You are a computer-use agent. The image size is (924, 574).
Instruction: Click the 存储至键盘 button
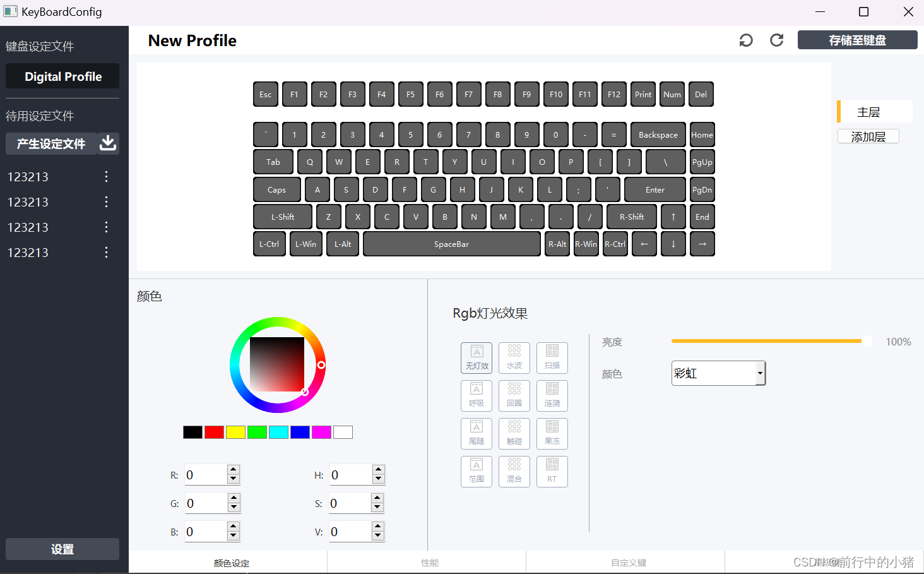tap(857, 40)
